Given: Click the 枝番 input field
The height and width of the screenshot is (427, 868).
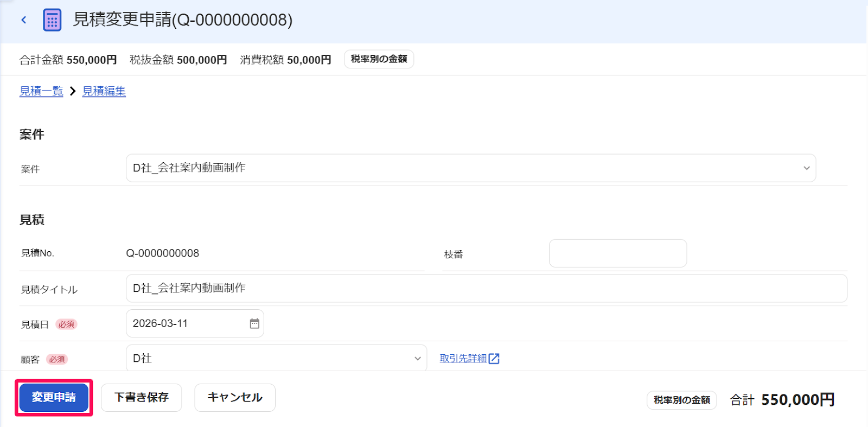Looking at the screenshot, I should pyautogui.click(x=618, y=253).
